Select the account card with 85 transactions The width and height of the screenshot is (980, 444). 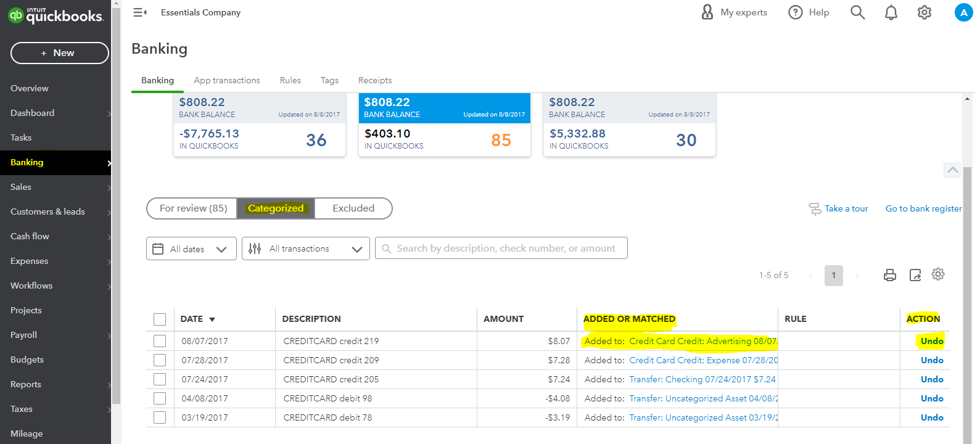point(444,125)
